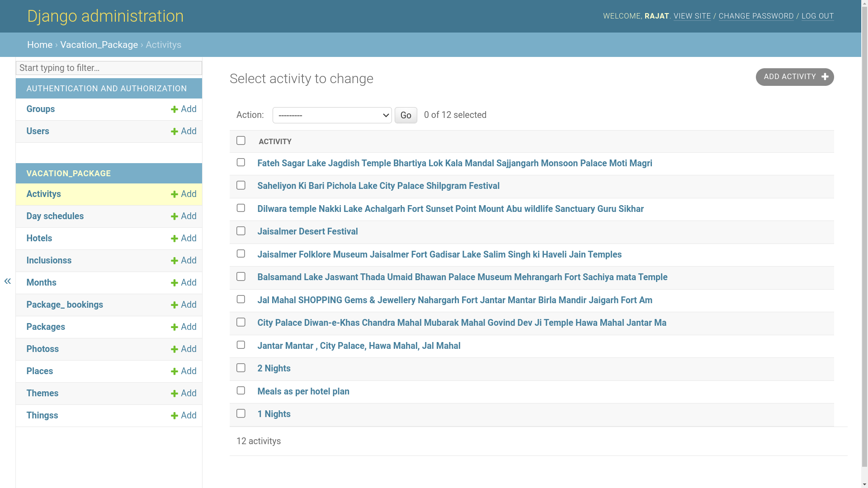The height and width of the screenshot is (488, 868).
Task: Click the plus icon for Themes
Action: point(175,394)
